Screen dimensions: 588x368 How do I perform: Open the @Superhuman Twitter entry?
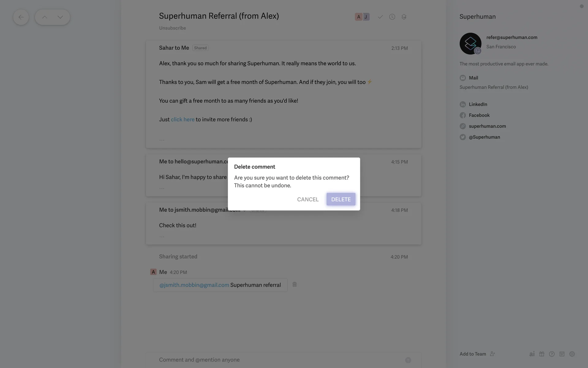(484, 137)
